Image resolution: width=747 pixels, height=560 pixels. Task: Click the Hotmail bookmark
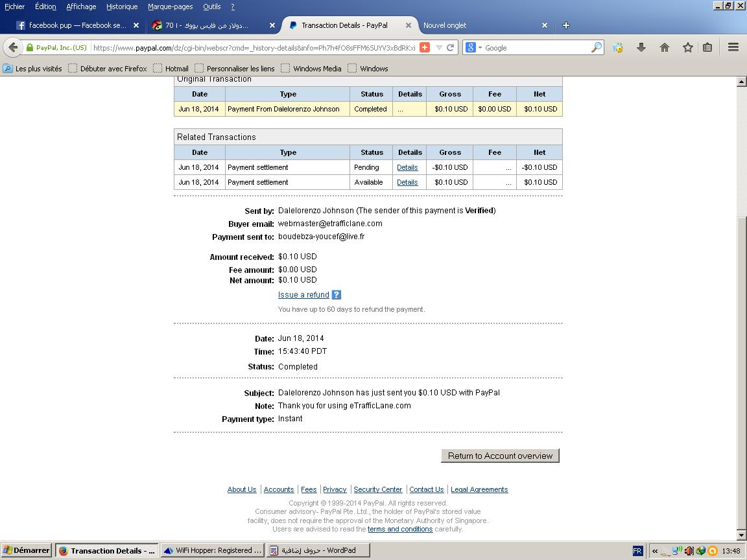coord(171,69)
